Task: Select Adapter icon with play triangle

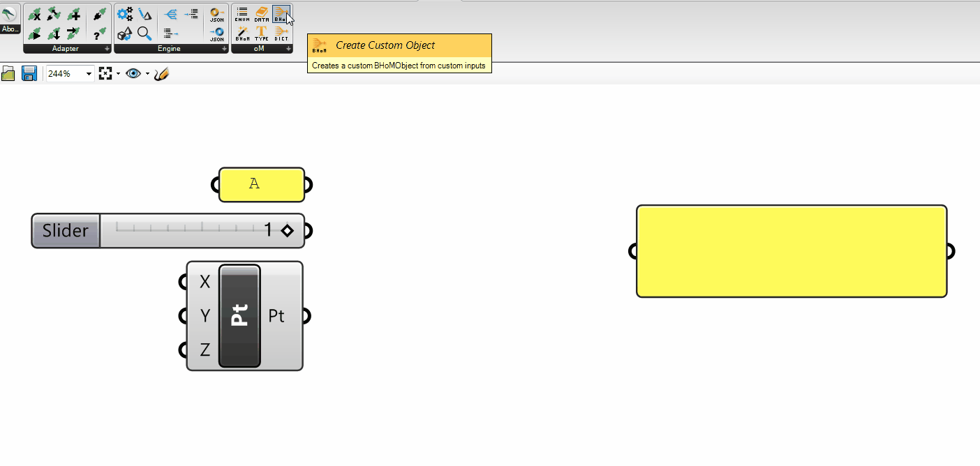Action: [x=35, y=33]
